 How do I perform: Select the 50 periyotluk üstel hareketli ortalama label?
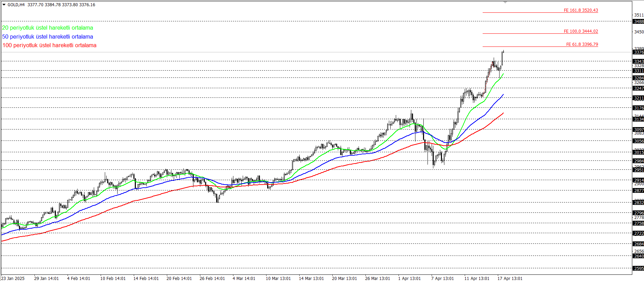coord(48,37)
